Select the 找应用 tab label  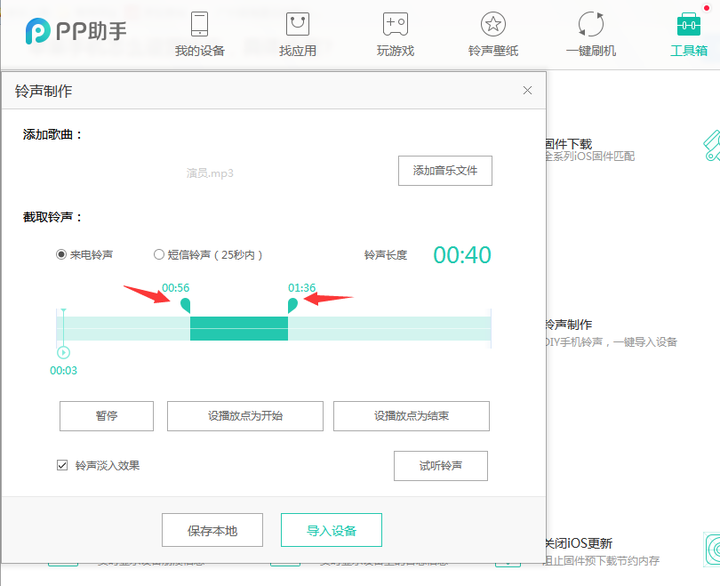(x=298, y=51)
